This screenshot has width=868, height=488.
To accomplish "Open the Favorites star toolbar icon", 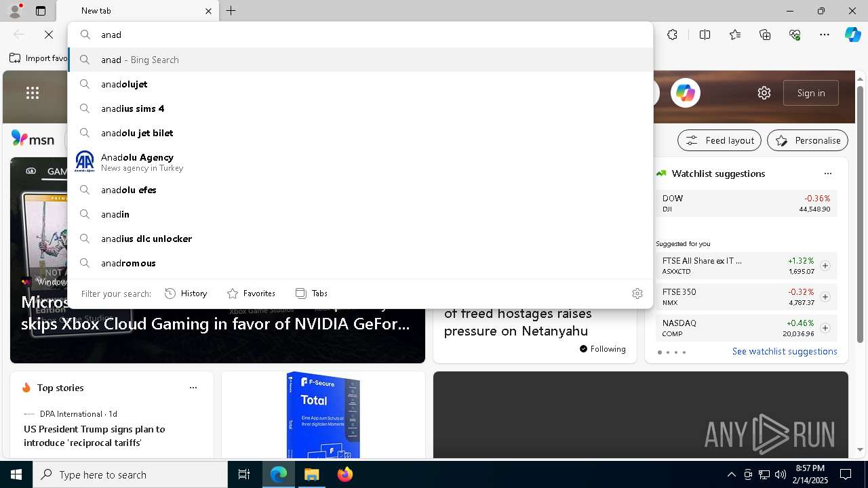I will (735, 35).
